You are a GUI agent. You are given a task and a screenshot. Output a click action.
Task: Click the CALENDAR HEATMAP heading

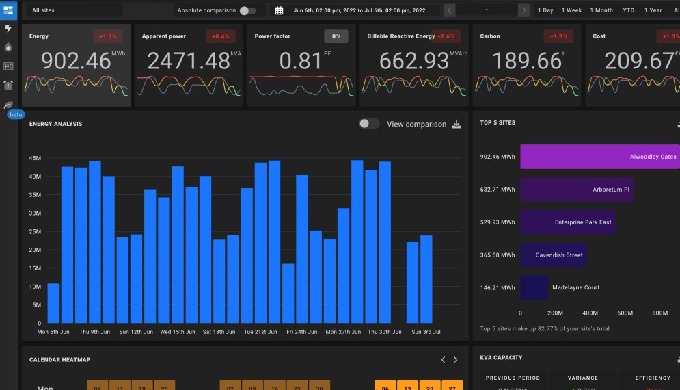60,360
